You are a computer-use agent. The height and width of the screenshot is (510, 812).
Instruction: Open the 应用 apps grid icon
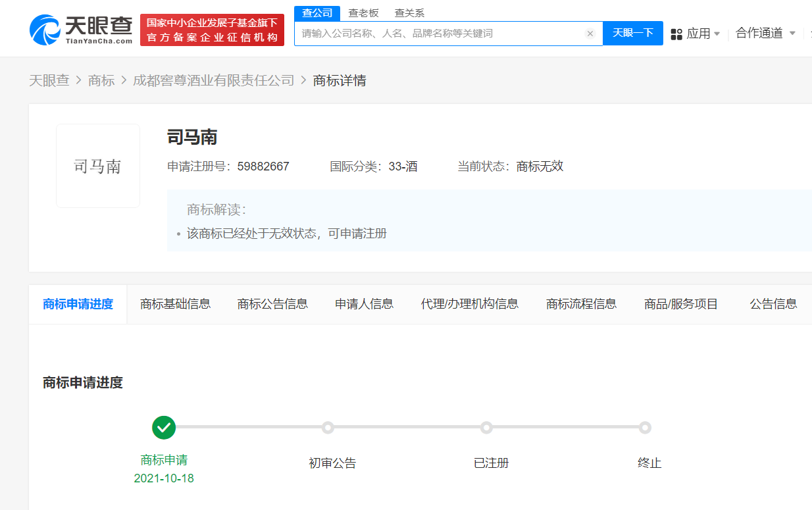(676, 34)
